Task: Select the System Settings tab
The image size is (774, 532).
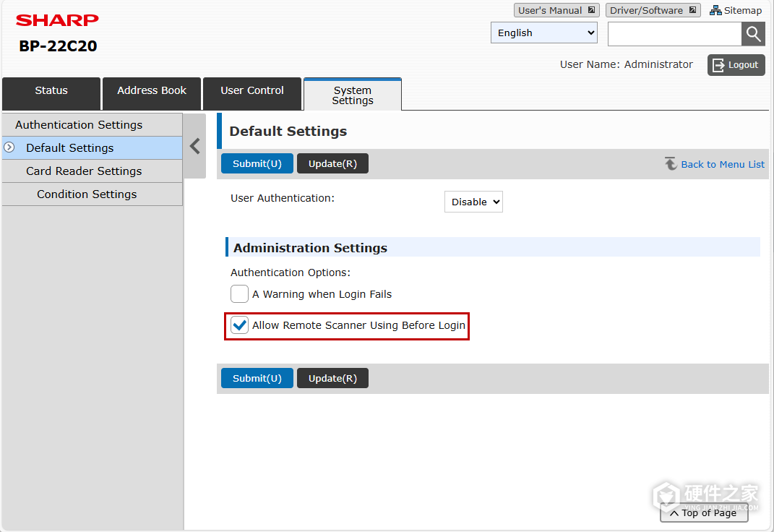Action: tap(353, 95)
